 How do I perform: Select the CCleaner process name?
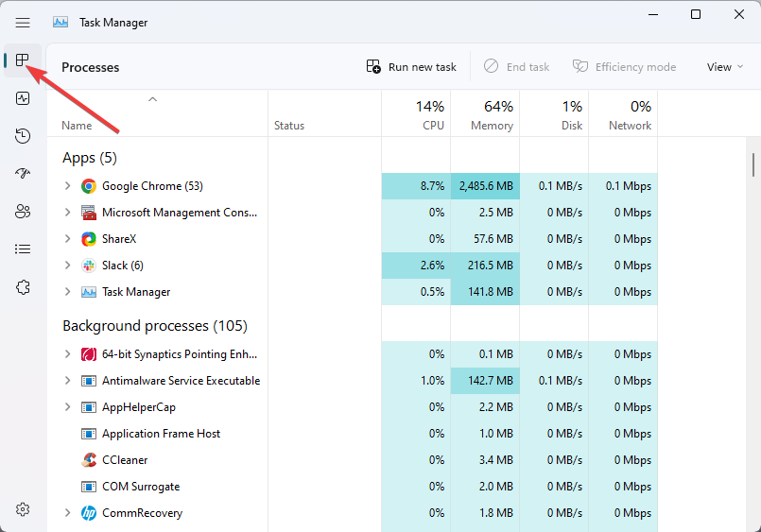pyautogui.click(x=125, y=460)
